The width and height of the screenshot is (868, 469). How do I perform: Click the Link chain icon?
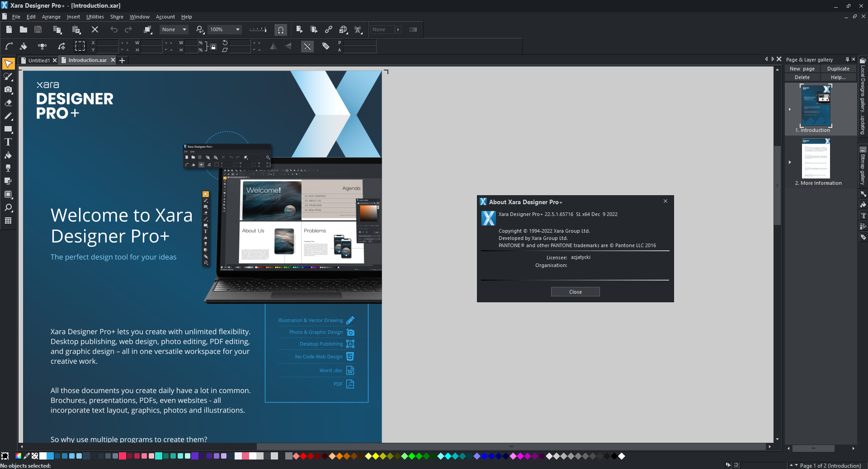point(329,29)
